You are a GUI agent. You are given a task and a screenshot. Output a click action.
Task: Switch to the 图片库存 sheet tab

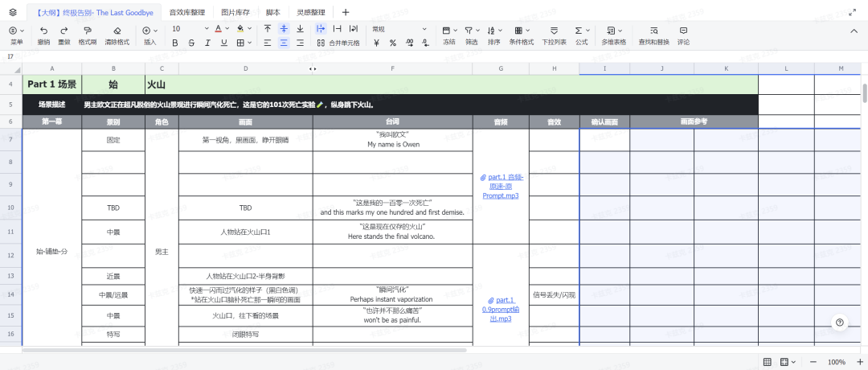pyautogui.click(x=235, y=12)
